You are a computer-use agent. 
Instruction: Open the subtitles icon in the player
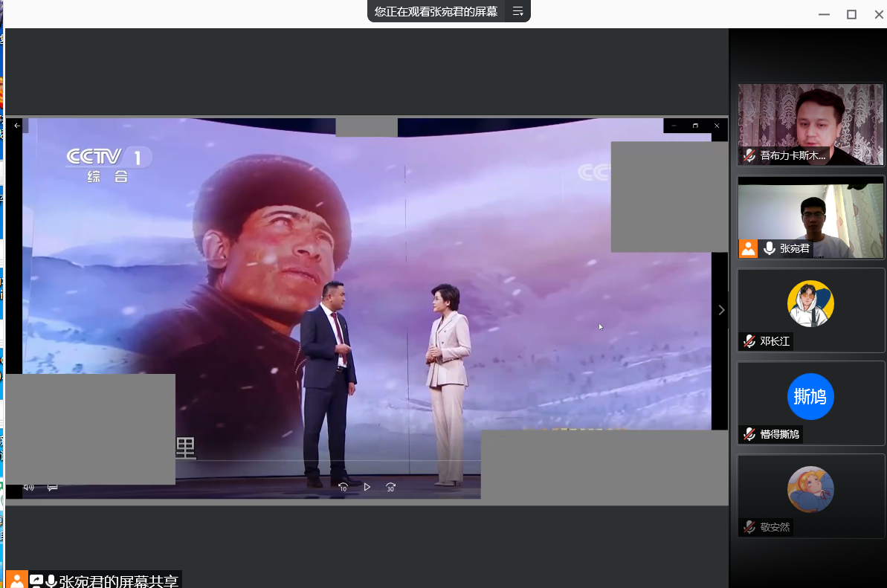click(53, 488)
